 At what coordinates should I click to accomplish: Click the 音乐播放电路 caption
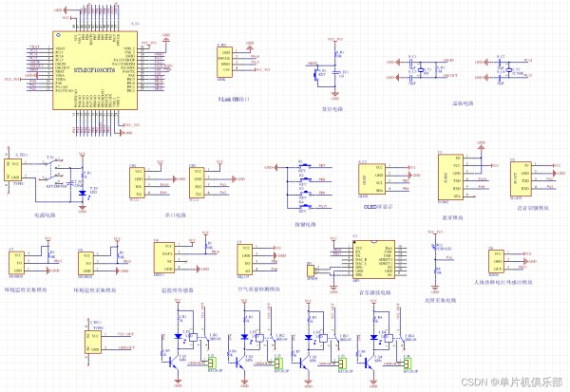pyautogui.click(x=375, y=292)
